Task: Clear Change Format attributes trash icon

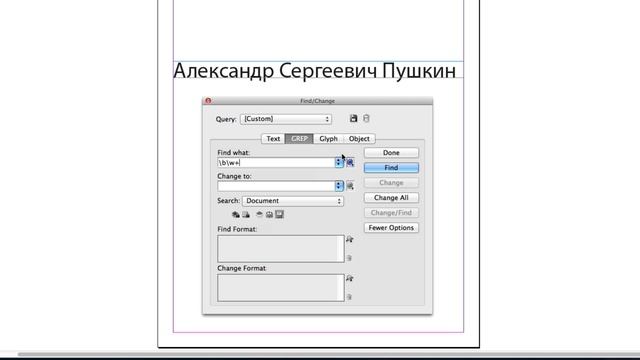Action: pos(349,297)
